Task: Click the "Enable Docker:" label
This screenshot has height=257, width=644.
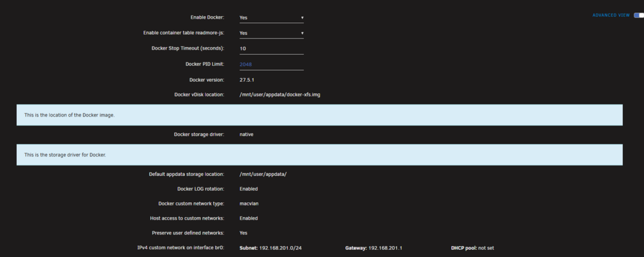Action: click(207, 17)
